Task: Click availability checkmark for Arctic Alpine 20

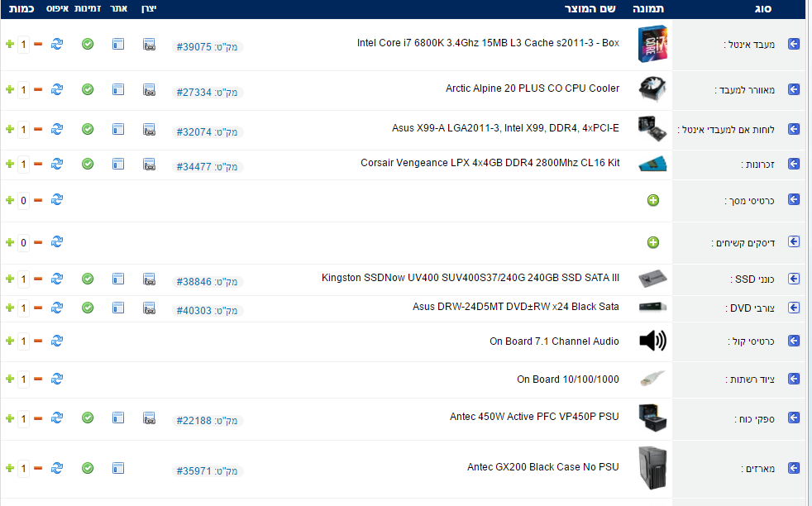Action: [x=88, y=89]
